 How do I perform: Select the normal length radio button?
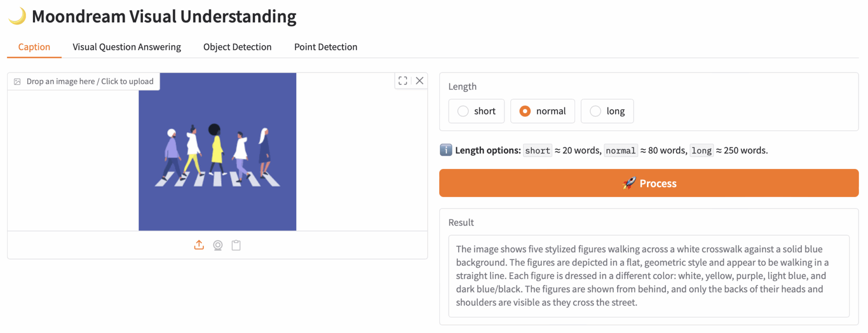[525, 111]
